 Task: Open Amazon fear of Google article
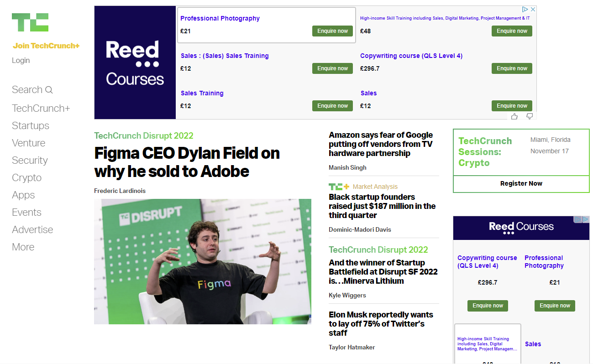point(381,144)
